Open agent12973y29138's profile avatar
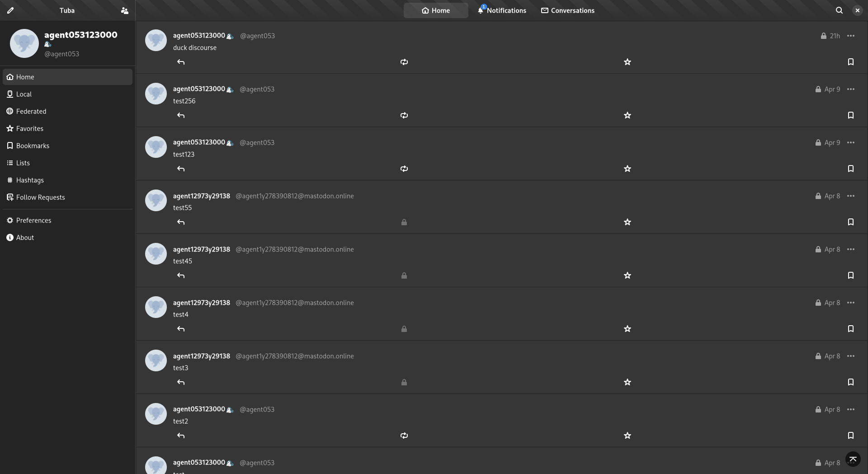868x474 pixels. (x=156, y=200)
